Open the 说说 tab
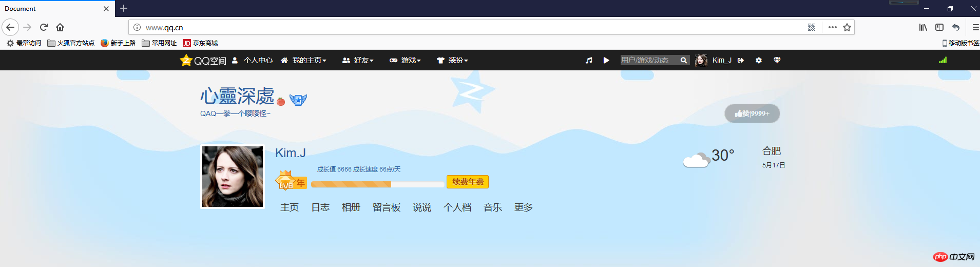980x267 pixels. 422,207
